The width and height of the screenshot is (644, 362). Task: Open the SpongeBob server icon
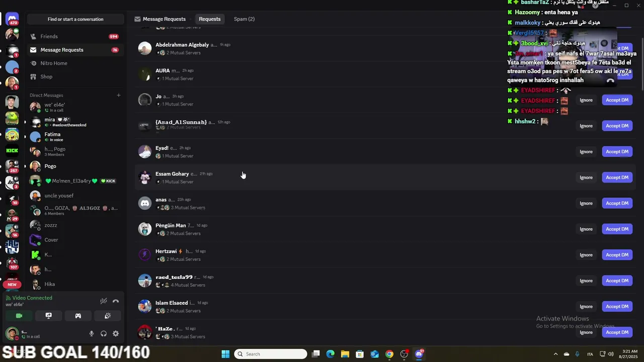tap(12, 134)
